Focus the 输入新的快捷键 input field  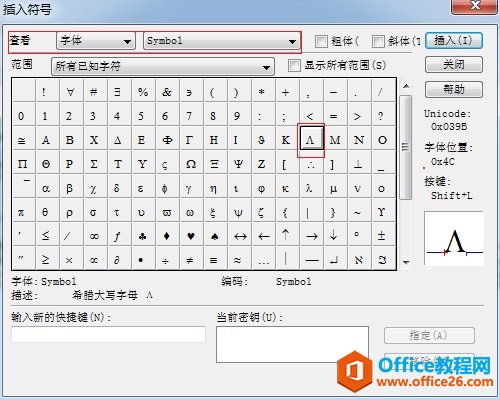tap(108, 334)
